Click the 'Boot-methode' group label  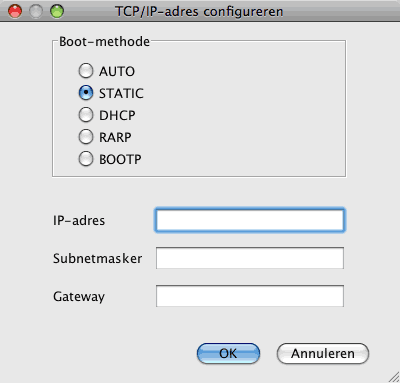coord(104,42)
